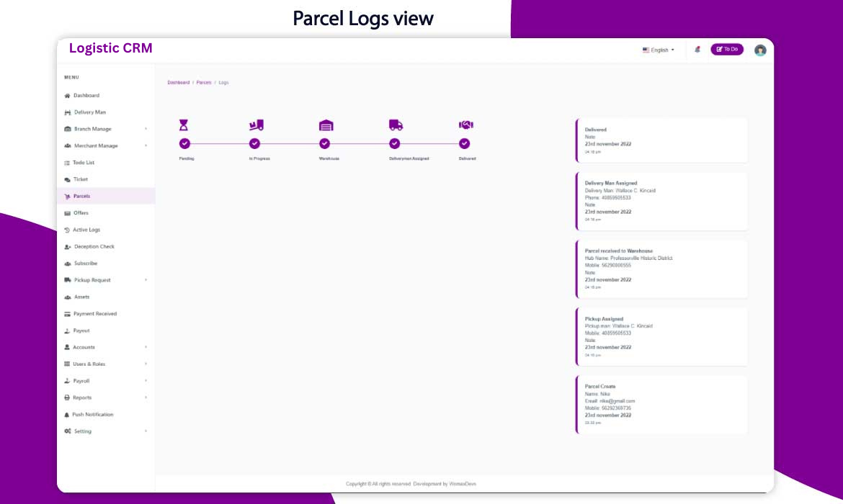The height and width of the screenshot is (504, 843).
Task: Open the English language dropdown
Action: (x=659, y=50)
